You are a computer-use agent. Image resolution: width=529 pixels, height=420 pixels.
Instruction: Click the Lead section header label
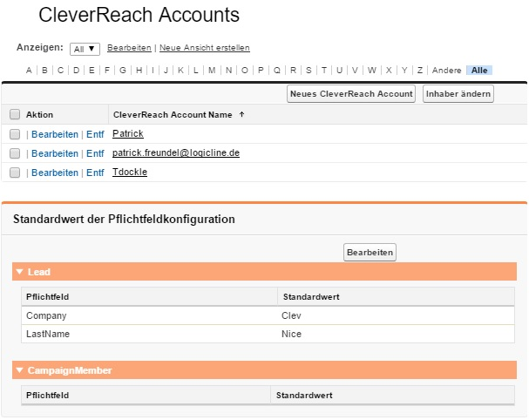tap(39, 272)
